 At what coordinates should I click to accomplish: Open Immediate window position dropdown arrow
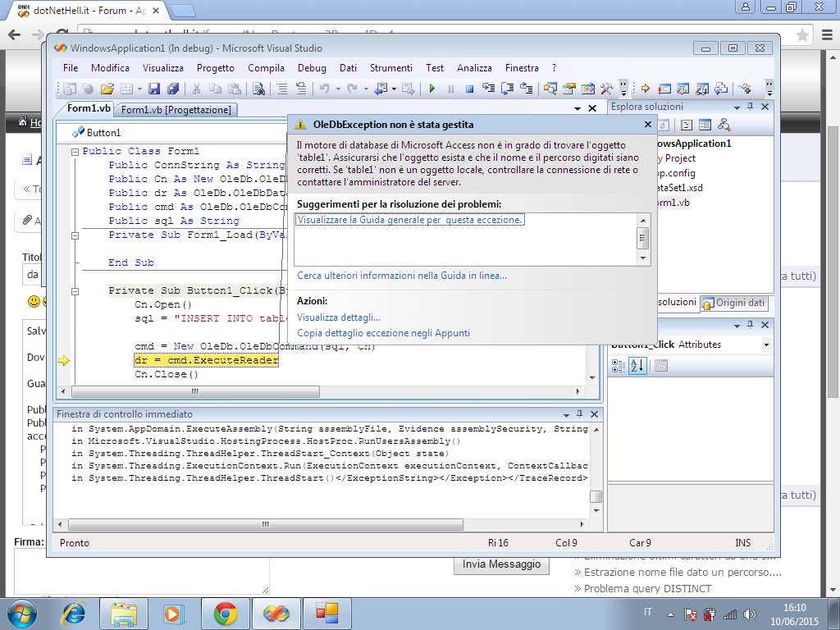click(x=566, y=414)
